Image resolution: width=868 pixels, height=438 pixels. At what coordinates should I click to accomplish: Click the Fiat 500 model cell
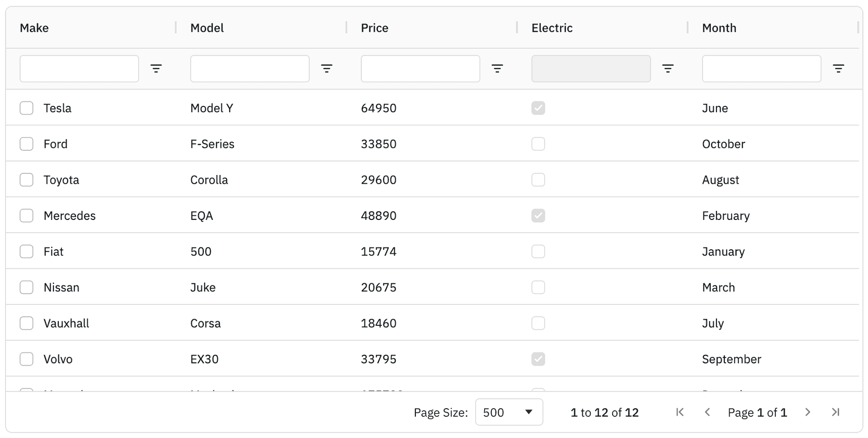201,252
